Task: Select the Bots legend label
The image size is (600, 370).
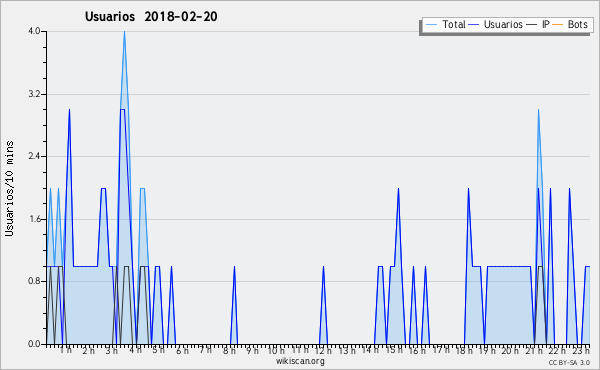Action: click(x=577, y=24)
